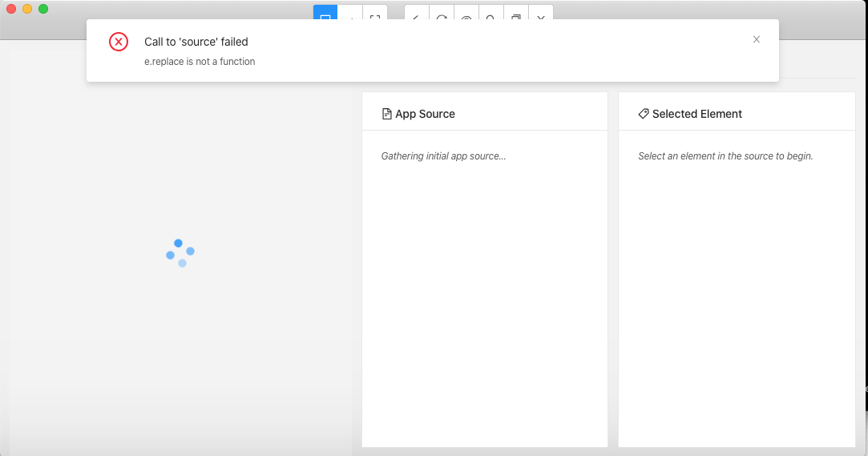This screenshot has width=868, height=456.
Task: Start recording with the eye toolbar icon
Action: [x=466, y=13]
